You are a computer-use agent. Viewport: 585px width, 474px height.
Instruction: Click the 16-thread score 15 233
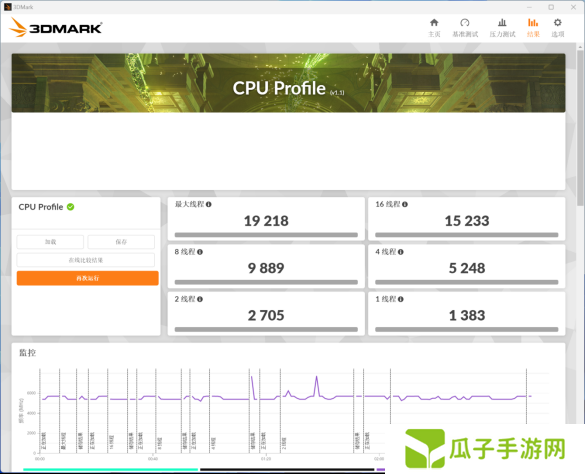click(x=467, y=221)
